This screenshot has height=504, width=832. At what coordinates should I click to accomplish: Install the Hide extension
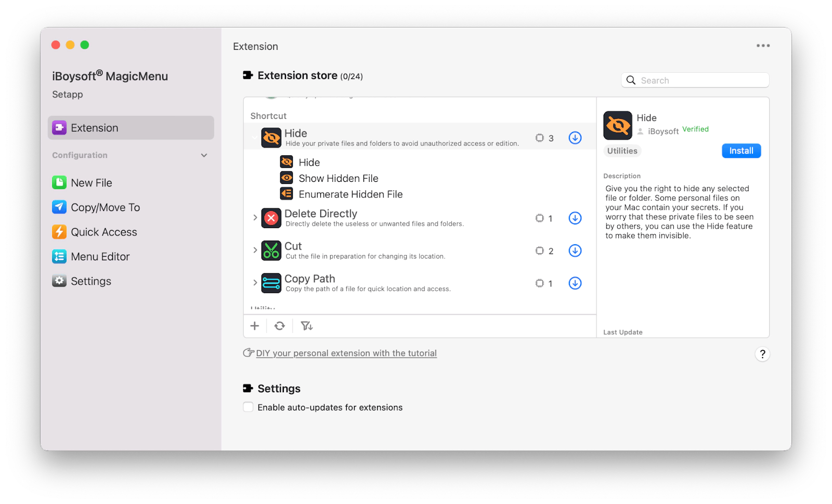(x=741, y=151)
